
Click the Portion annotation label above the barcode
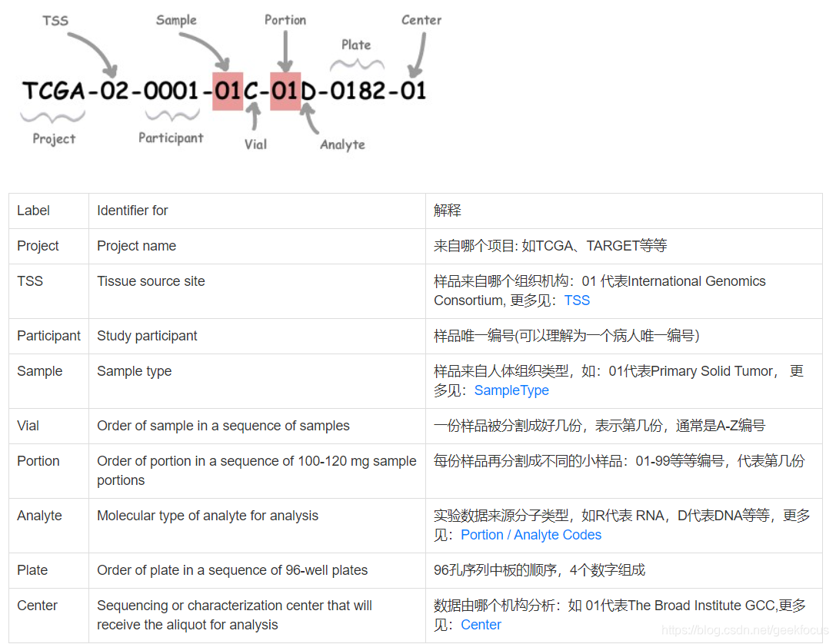coord(285,20)
